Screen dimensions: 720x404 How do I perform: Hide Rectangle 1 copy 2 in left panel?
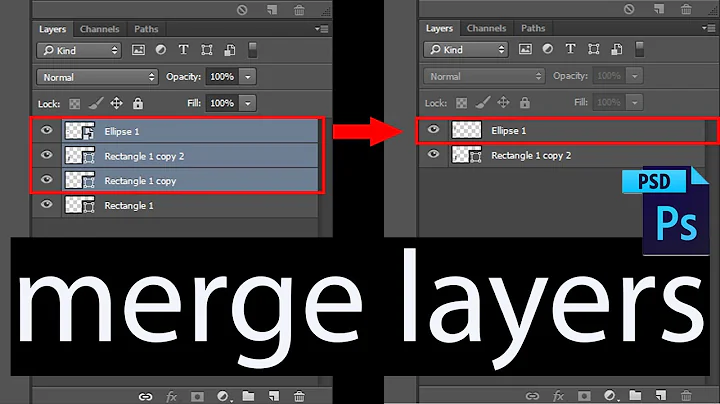point(46,155)
